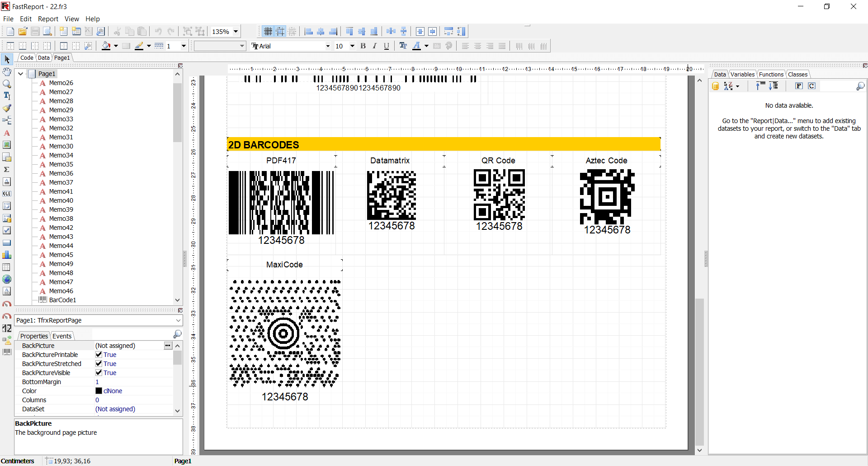Select BarCode1 in the report tree
Image resolution: width=868 pixels, height=466 pixels.
pos(62,300)
